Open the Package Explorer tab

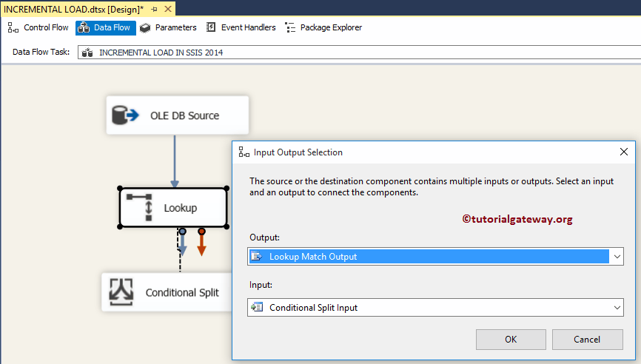coord(323,27)
